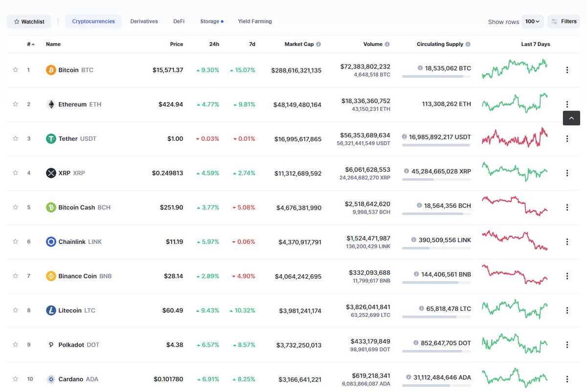Click the Bitcoin BTC coin logo
The height and width of the screenshot is (392, 587).
50,70
